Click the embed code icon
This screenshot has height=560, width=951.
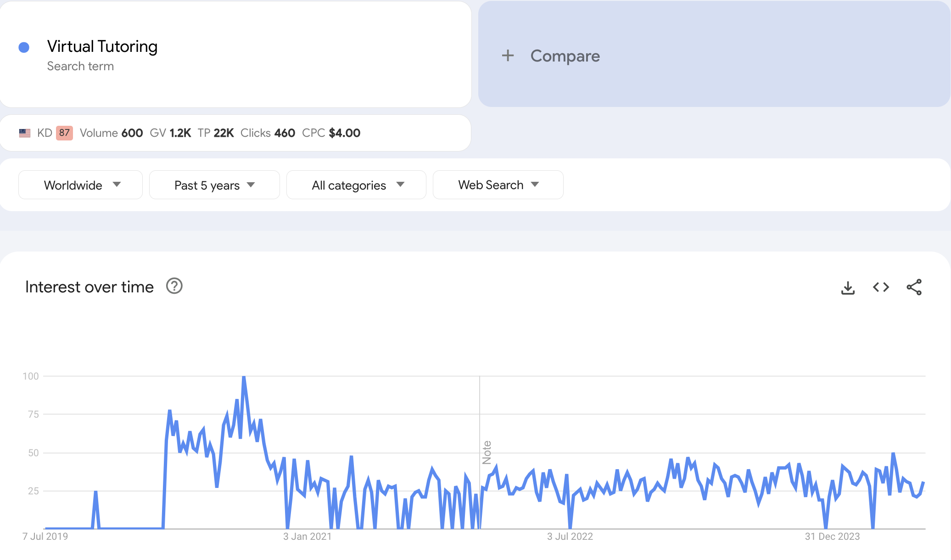pos(881,287)
